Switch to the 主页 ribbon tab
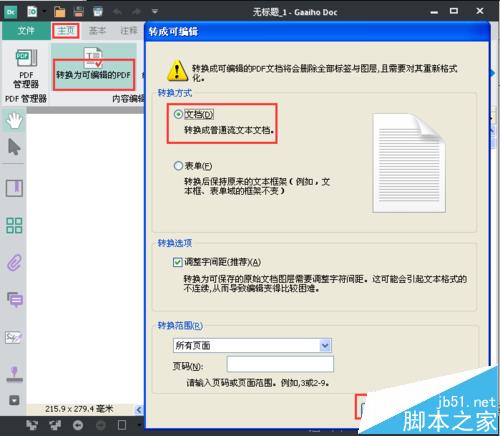 point(66,31)
